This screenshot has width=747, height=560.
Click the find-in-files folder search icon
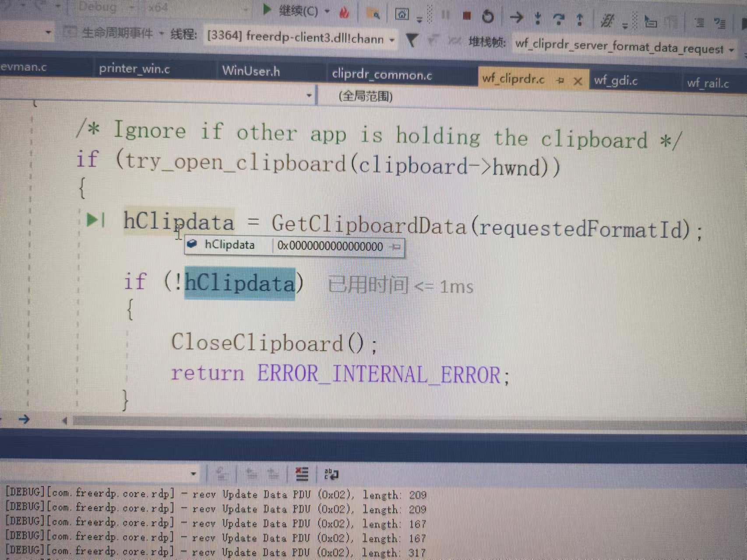(373, 14)
